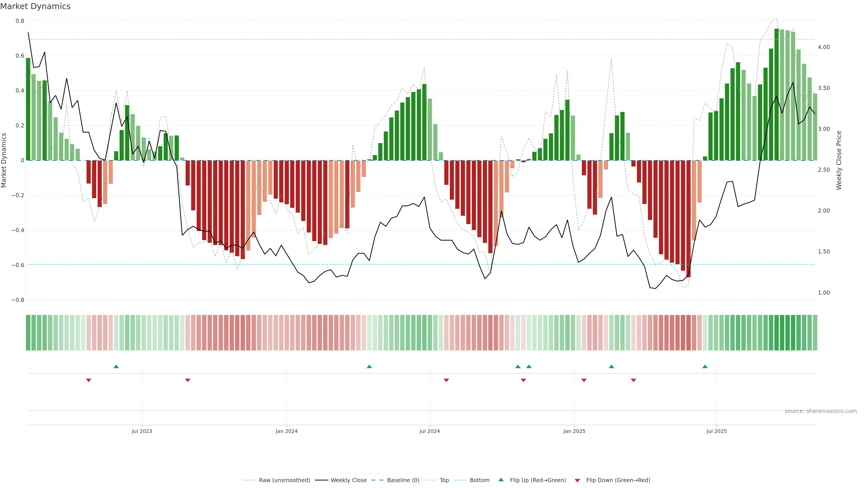Click the Weekly Close Price axis title
The height and width of the screenshot is (488, 868).
point(839,160)
